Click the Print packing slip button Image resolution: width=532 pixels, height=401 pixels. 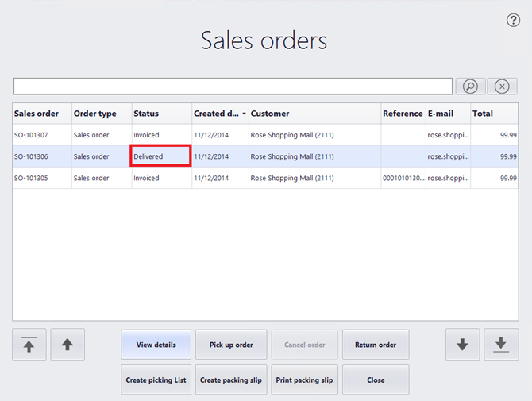coord(305,380)
